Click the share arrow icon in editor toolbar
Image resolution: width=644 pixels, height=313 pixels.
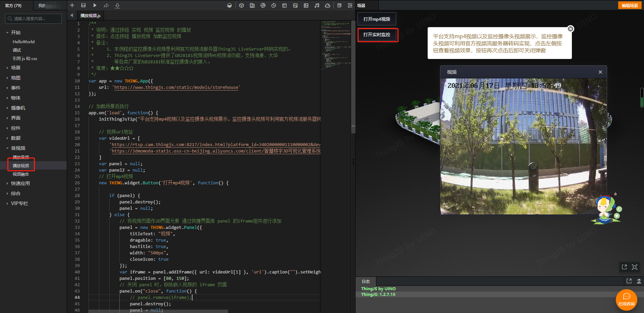pos(106,5)
